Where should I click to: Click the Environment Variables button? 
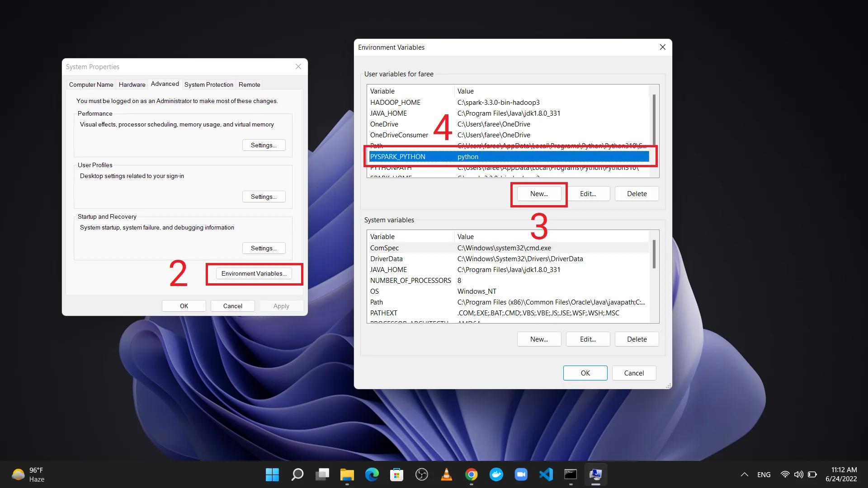(254, 273)
